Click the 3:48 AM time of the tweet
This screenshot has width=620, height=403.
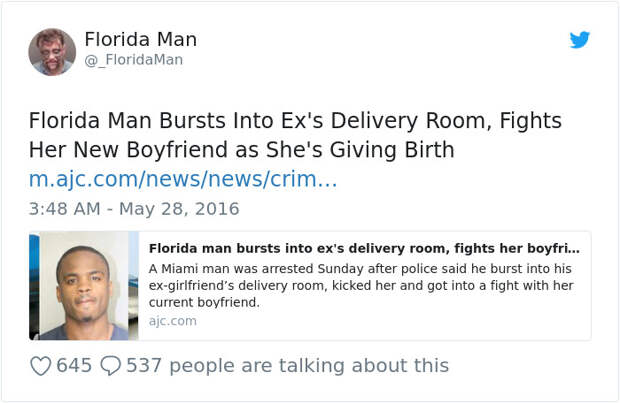(66, 209)
